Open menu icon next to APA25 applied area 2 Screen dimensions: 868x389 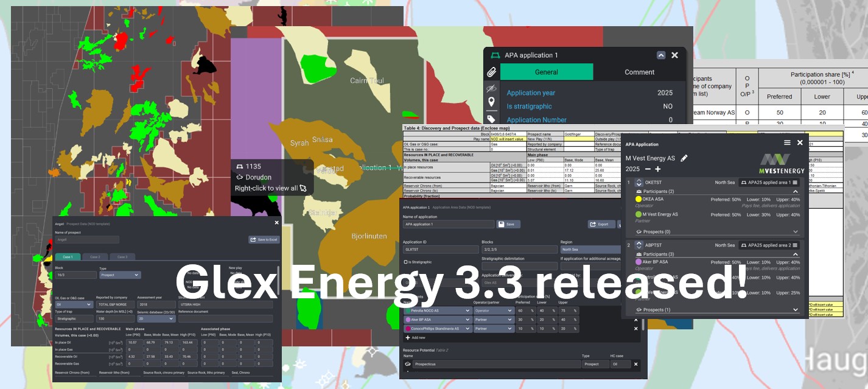point(796,245)
